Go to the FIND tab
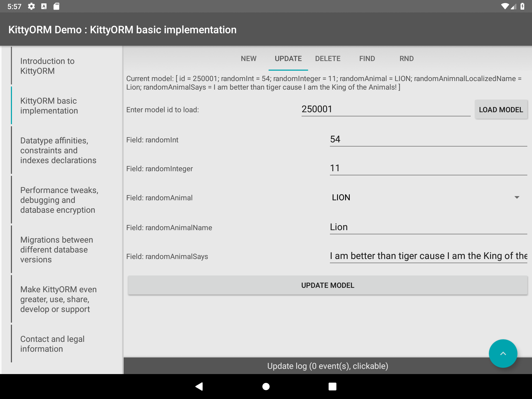532x399 pixels. 367,58
